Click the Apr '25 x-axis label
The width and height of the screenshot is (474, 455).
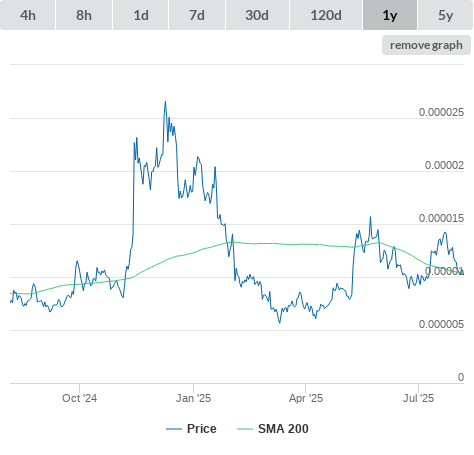click(306, 398)
